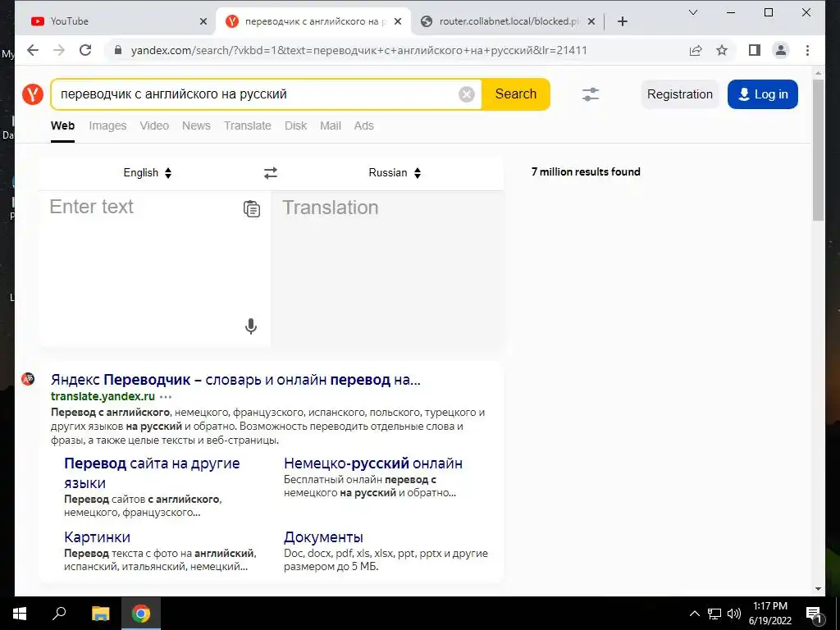Click the Registration button

coord(680,94)
